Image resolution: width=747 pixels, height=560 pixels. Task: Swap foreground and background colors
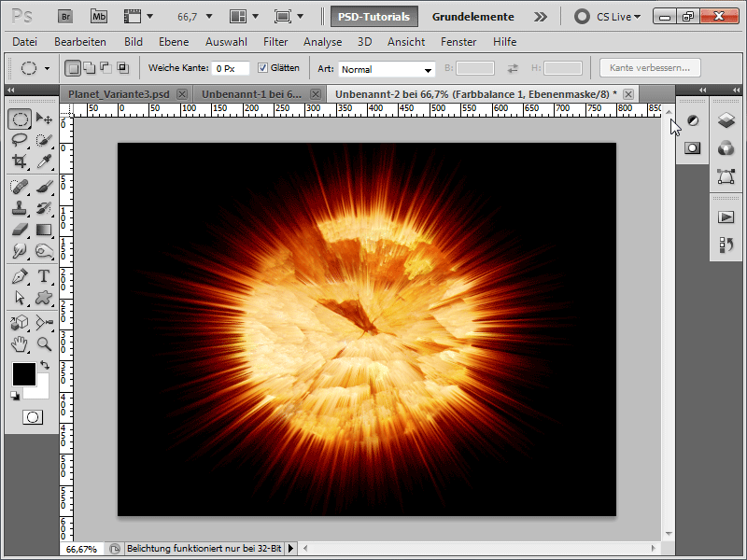pos(45,365)
